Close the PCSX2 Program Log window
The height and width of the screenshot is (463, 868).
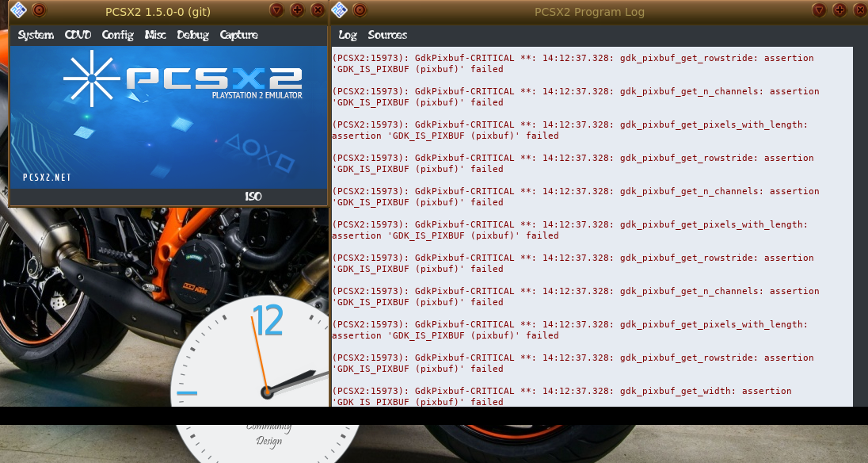click(860, 10)
